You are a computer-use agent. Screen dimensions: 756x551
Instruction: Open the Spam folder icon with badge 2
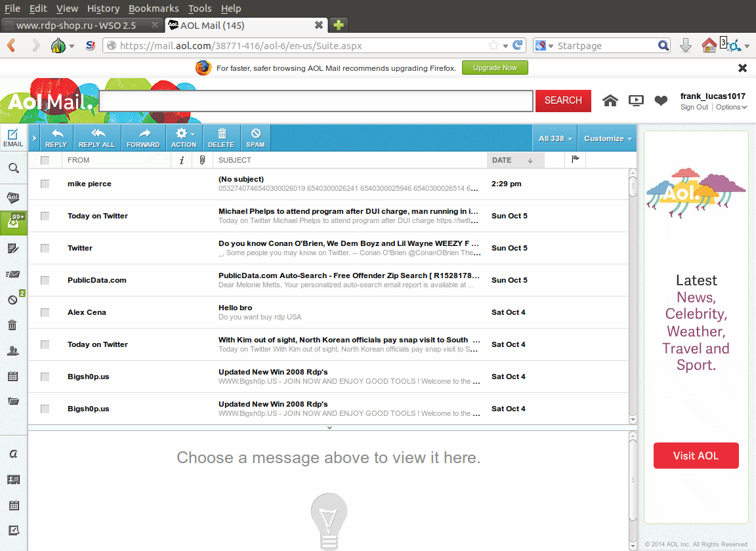13,299
